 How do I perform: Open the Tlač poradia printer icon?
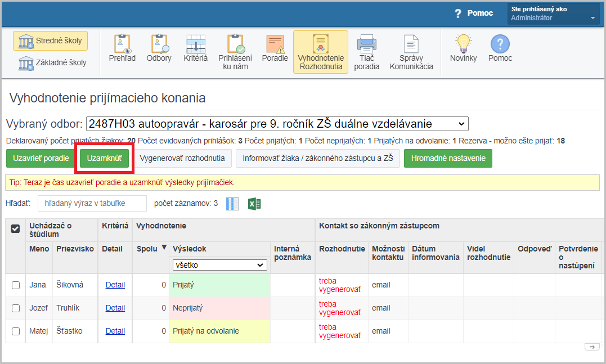click(x=367, y=44)
